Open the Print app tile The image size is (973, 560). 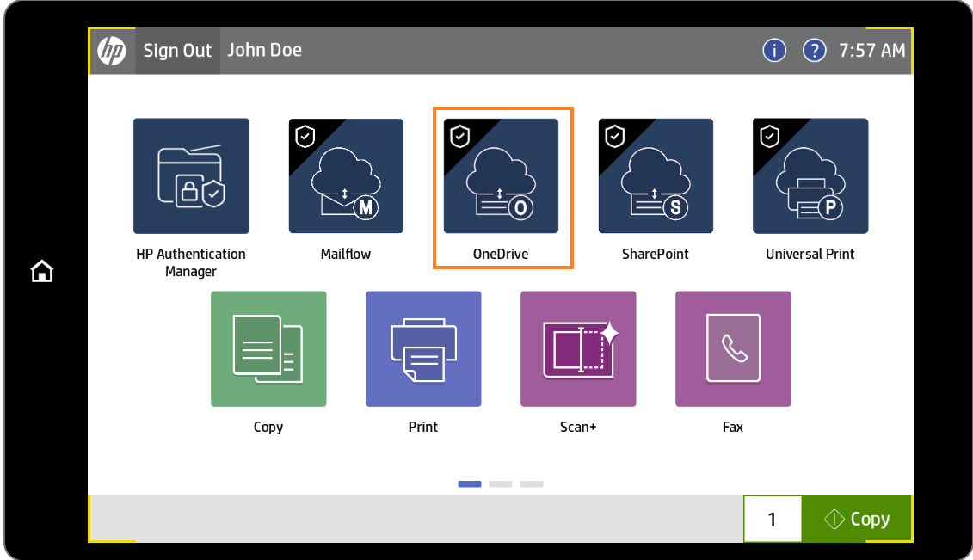coord(423,349)
